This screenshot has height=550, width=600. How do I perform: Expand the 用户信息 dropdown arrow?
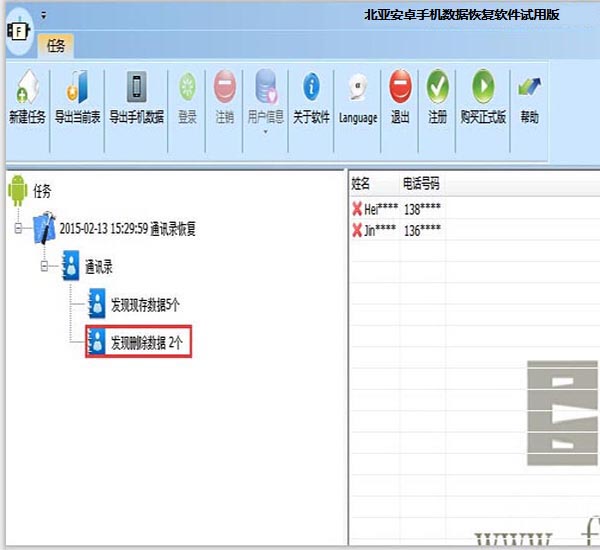click(x=266, y=132)
